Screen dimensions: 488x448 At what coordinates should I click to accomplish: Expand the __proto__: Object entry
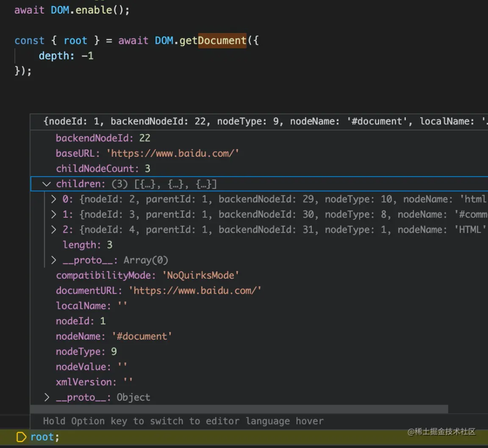coord(47,397)
